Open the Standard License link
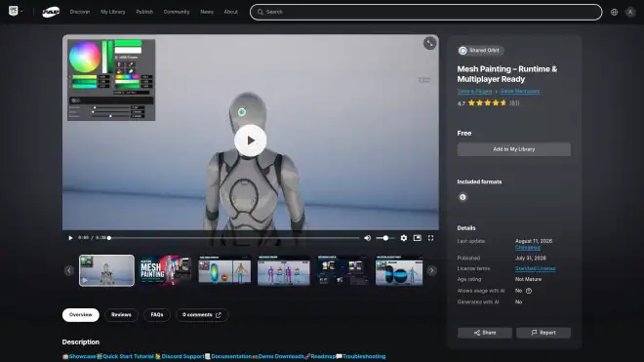The width and height of the screenshot is (644, 362). click(x=535, y=268)
